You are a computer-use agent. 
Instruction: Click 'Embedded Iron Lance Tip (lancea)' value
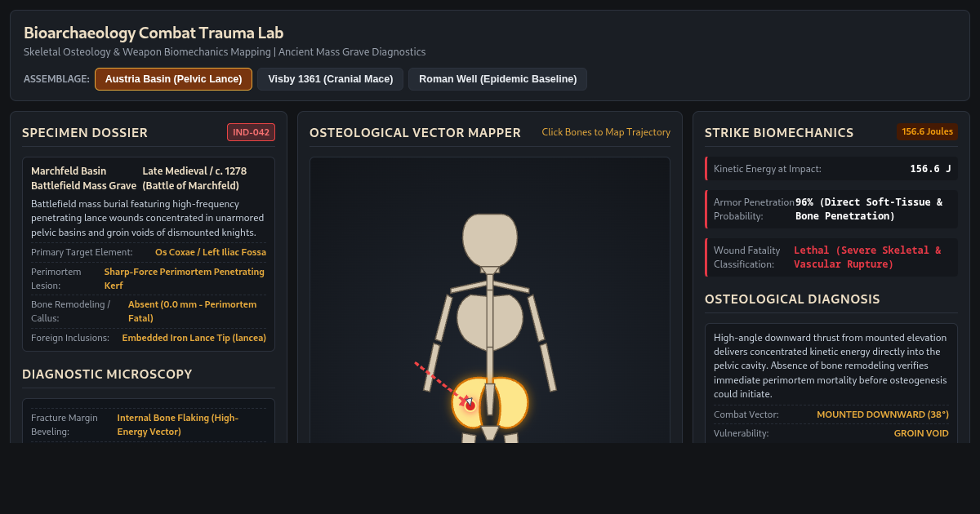pos(194,338)
